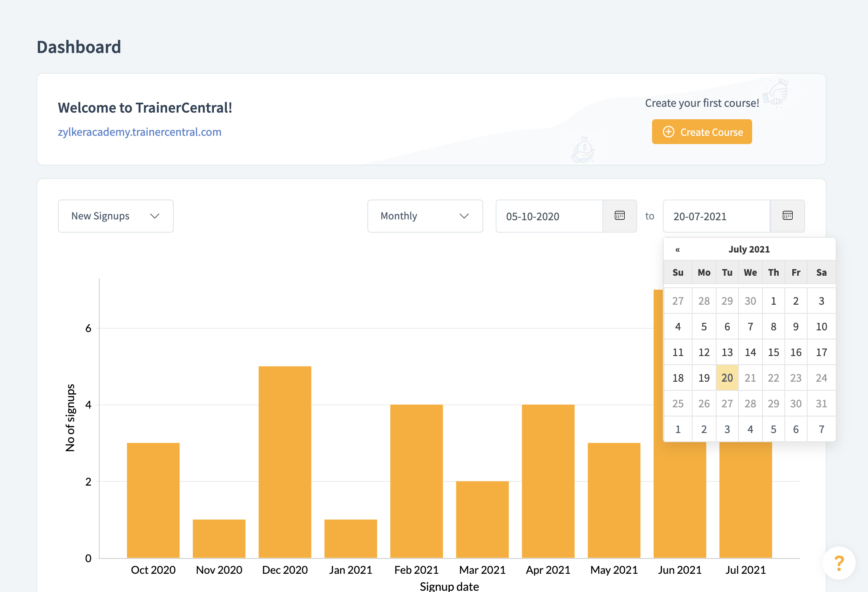Open zylkeracademy.trainercentral.com link
This screenshot has width=868, height=592.
tap(139, 132)
